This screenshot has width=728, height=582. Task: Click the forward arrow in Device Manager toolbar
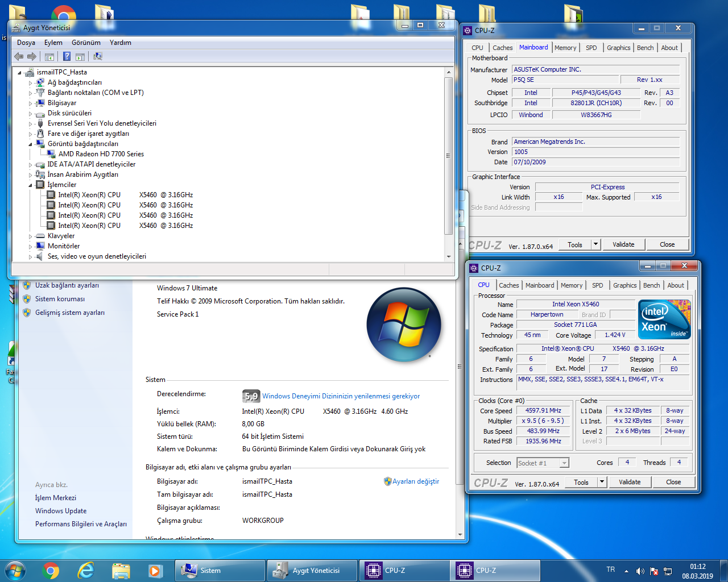coord(32,56)
